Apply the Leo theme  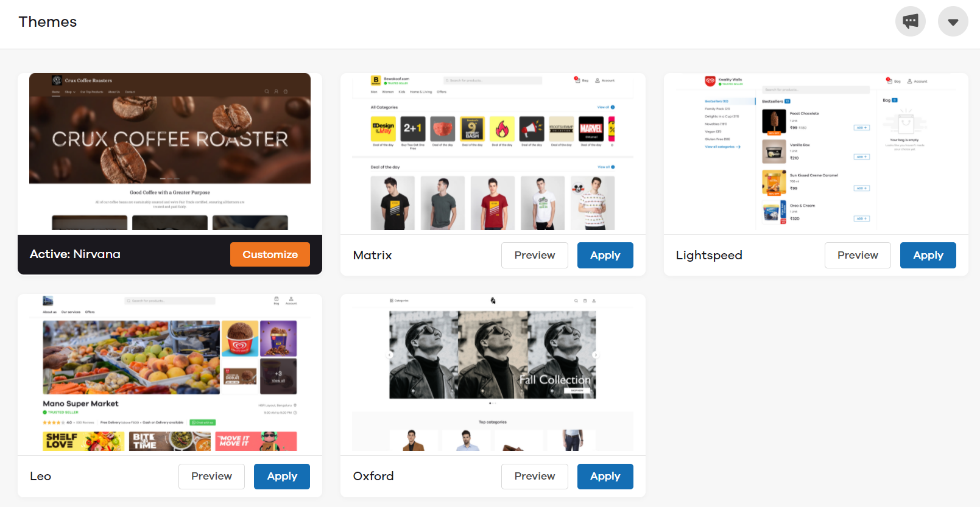(x=282, y=476)
